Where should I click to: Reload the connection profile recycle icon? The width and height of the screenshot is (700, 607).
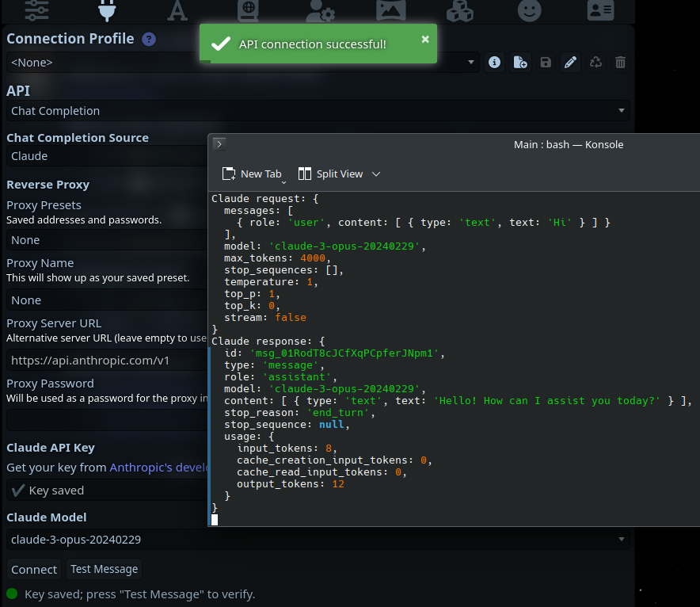click(x=595, y=62)
